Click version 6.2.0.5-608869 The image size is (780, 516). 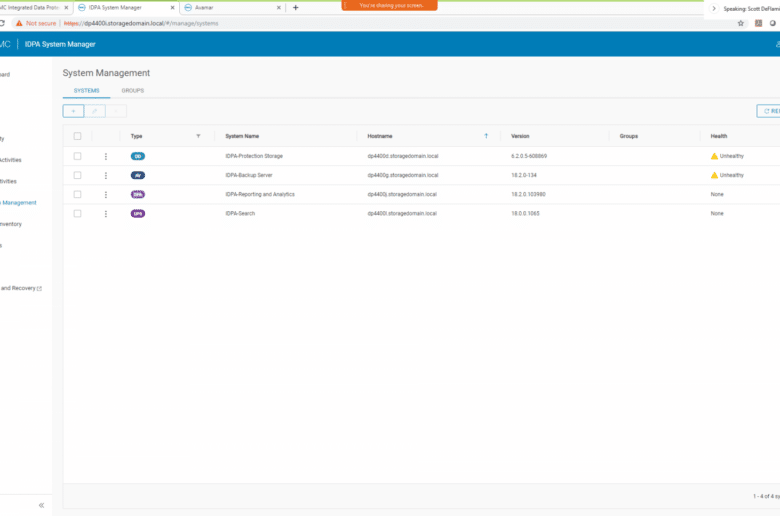click(x=529, y=156)
